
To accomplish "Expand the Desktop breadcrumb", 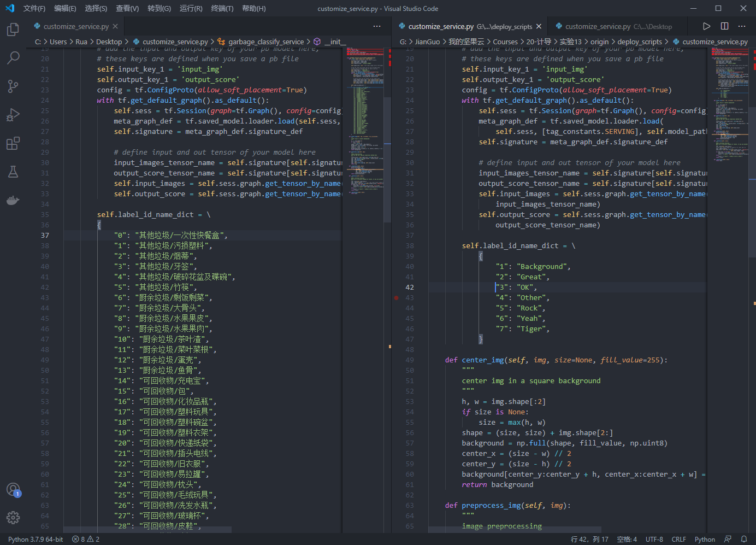I will coord(109,42).
